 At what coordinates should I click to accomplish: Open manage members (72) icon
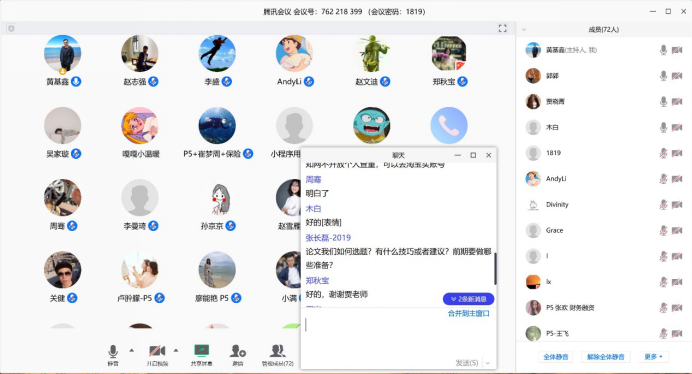(278, 351)
